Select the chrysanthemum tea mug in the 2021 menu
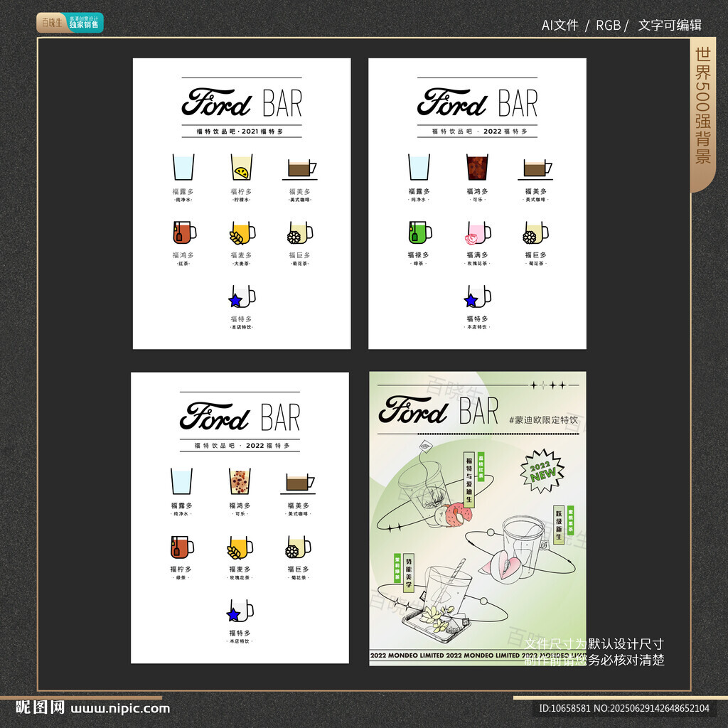The image size is (728, 728). point(300,232)
